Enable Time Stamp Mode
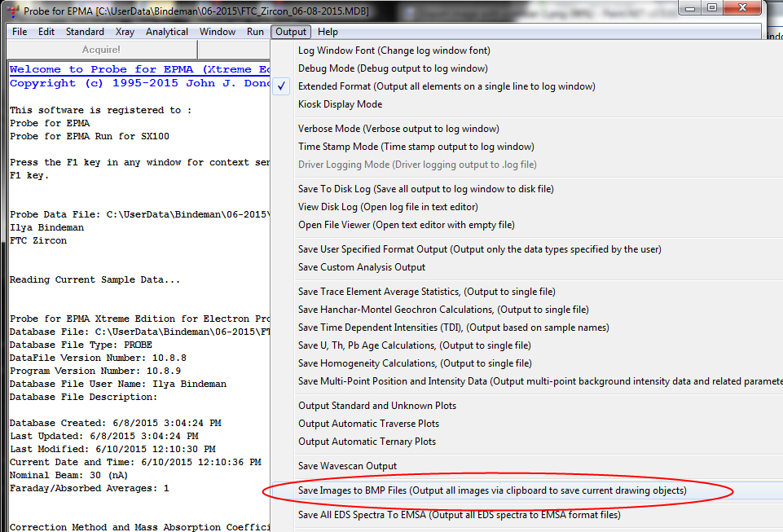Image resolution: width=783 pixels, height=532 pixels. [416, 147]
